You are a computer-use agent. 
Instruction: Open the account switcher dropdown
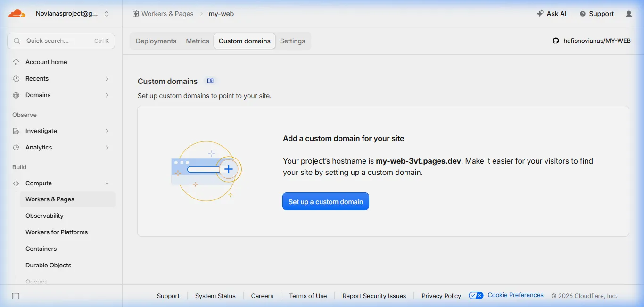(73, 14)
